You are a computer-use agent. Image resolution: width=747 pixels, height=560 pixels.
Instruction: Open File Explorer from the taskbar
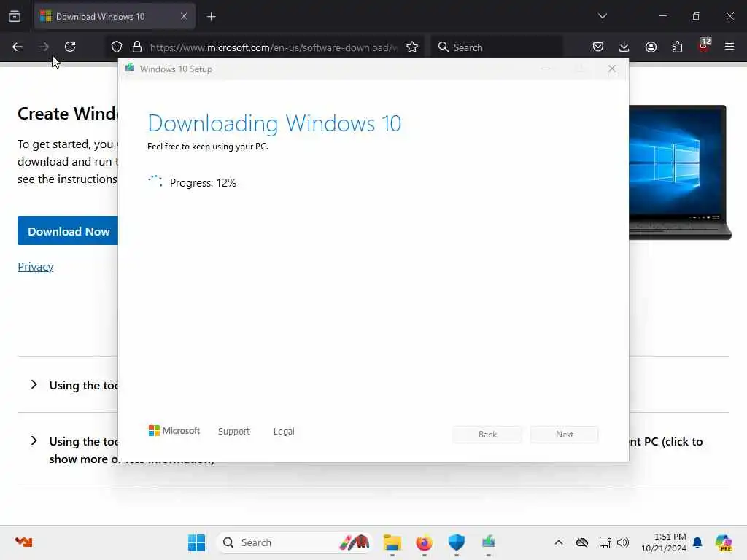[x=392, y=542]
